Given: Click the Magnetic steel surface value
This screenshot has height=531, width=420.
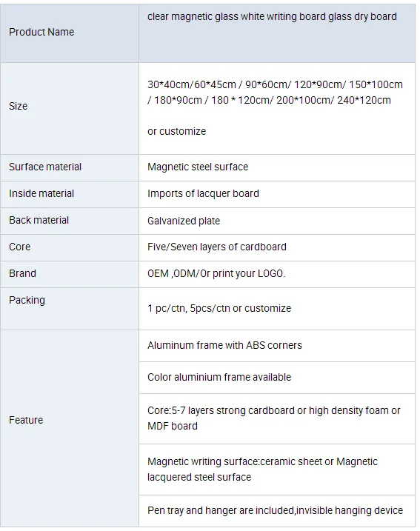Looking at the screenshot, I should [x=198, y=167].
